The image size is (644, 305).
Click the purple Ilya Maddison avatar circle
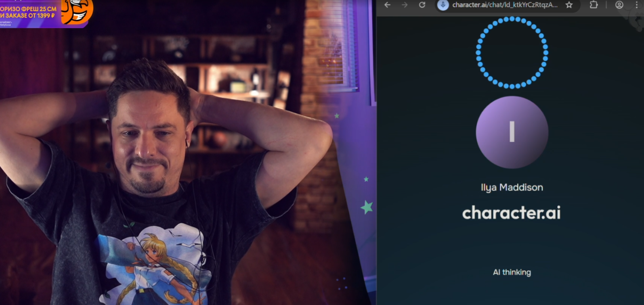[512, 132]
